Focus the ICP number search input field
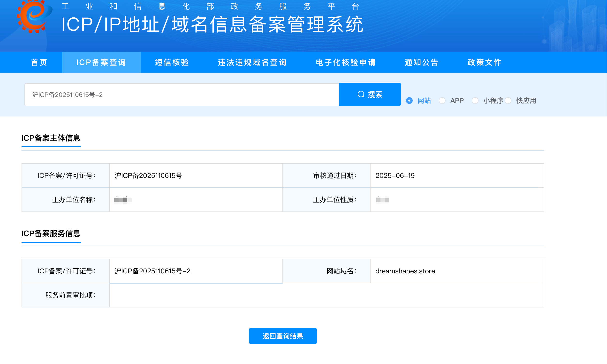607x364 pixels. (182, 95)
